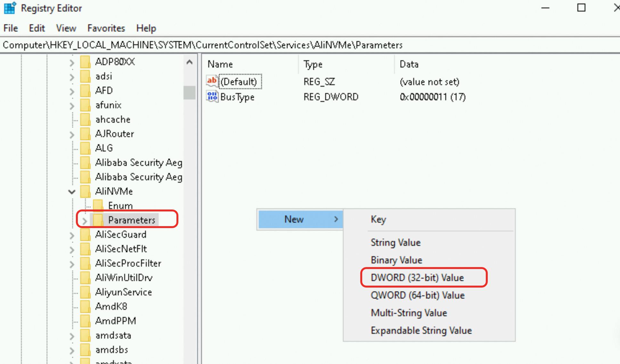Collapse the AliNVMe tree node

(x=72, y=192)
